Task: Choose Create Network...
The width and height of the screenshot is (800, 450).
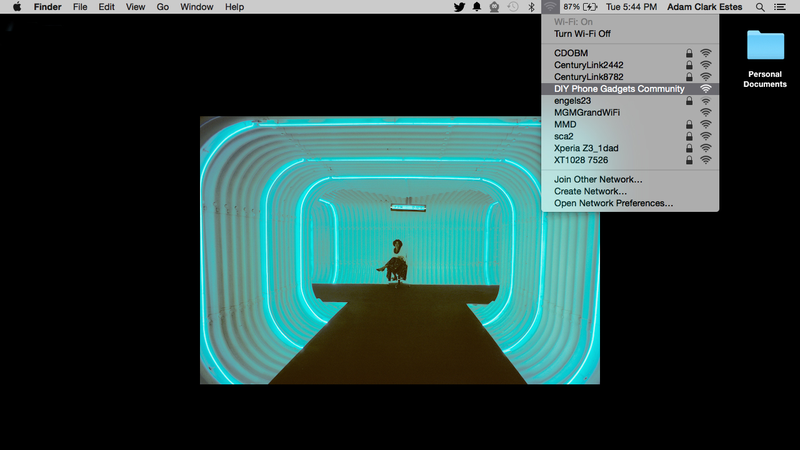Action: click(630, 191)
